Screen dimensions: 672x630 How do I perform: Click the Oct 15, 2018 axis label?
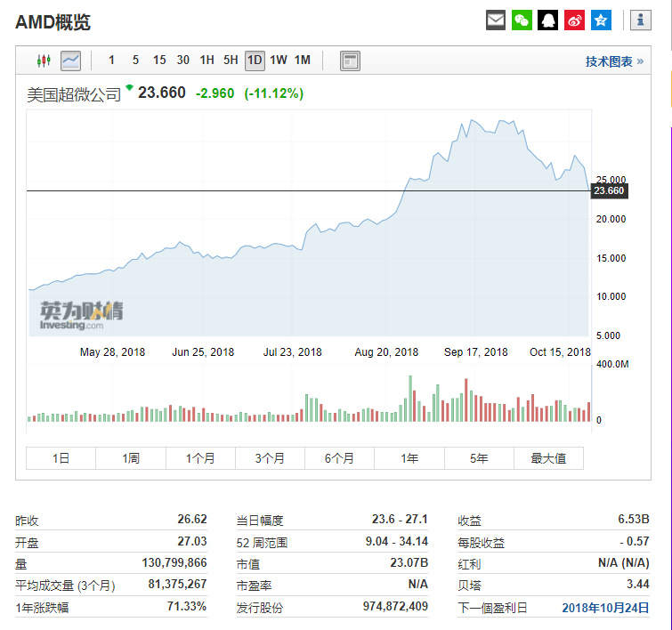click(560, 352)
